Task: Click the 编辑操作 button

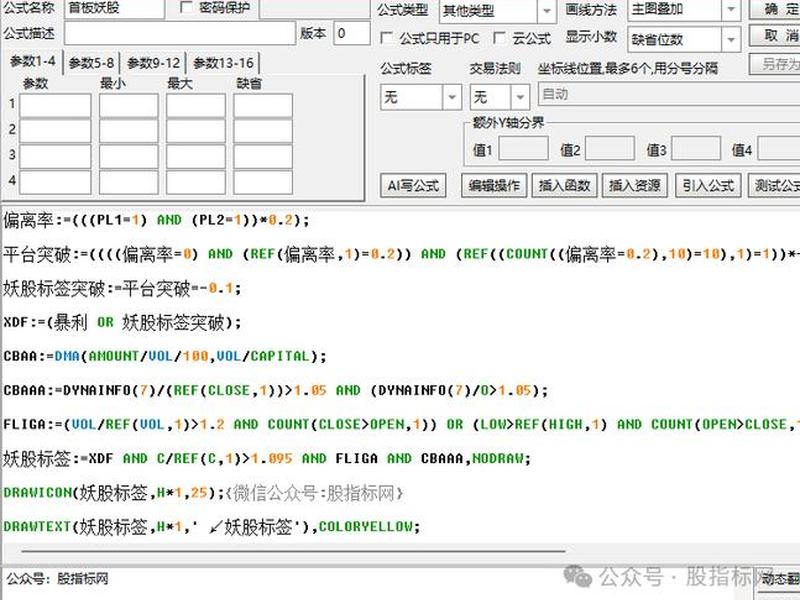Action: click(494, 185)
